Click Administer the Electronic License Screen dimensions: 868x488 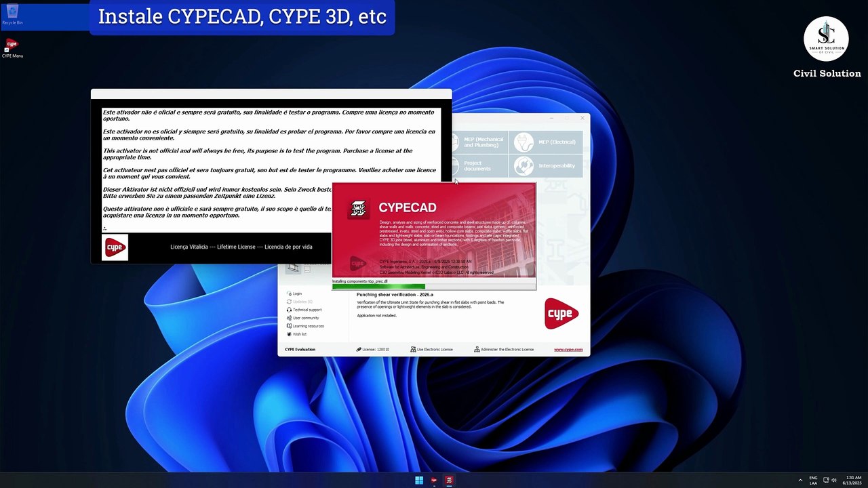(x=504, y=350)
